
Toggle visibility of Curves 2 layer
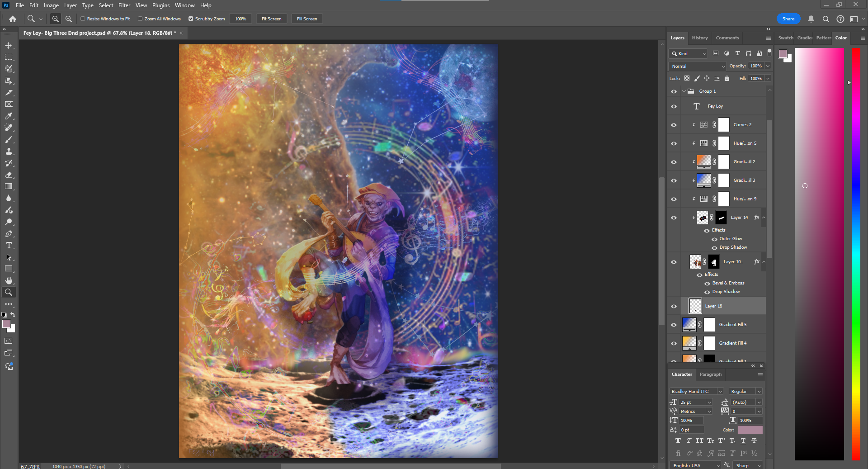pyautogui.click(x=674, y=125)
